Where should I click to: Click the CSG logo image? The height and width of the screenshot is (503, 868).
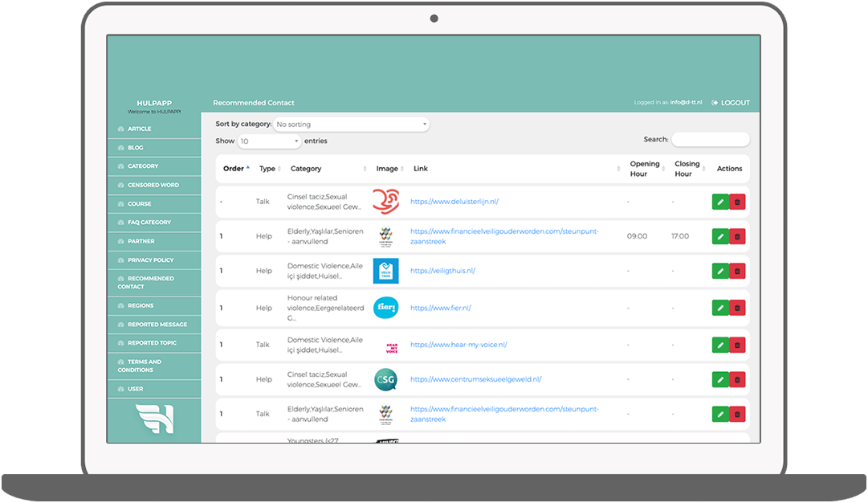(386, 379)
